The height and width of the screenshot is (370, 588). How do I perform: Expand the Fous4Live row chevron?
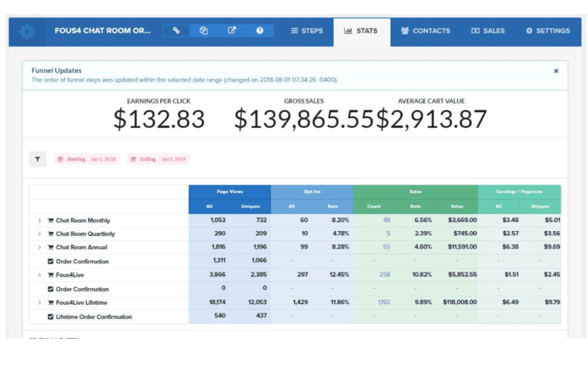pyautogui.click(x=40, y=275)
